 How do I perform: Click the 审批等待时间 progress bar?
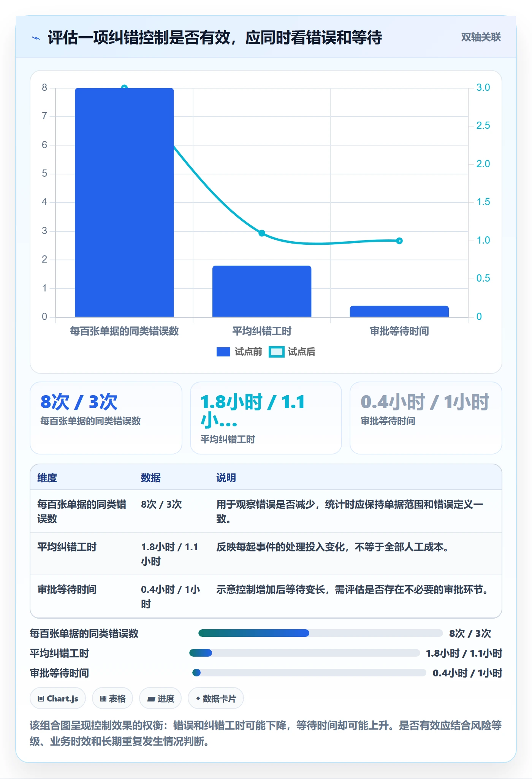pos(309,673)
